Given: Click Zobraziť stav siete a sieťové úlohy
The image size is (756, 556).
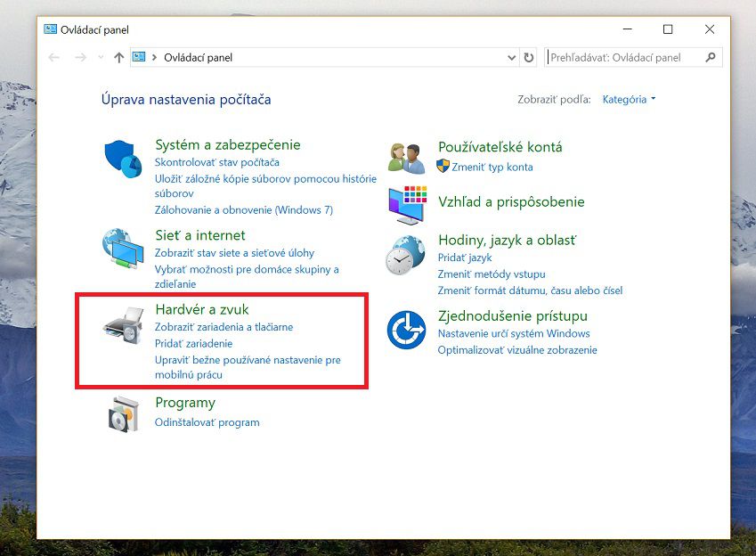Looking at the screenshot, I should point(234,253).
